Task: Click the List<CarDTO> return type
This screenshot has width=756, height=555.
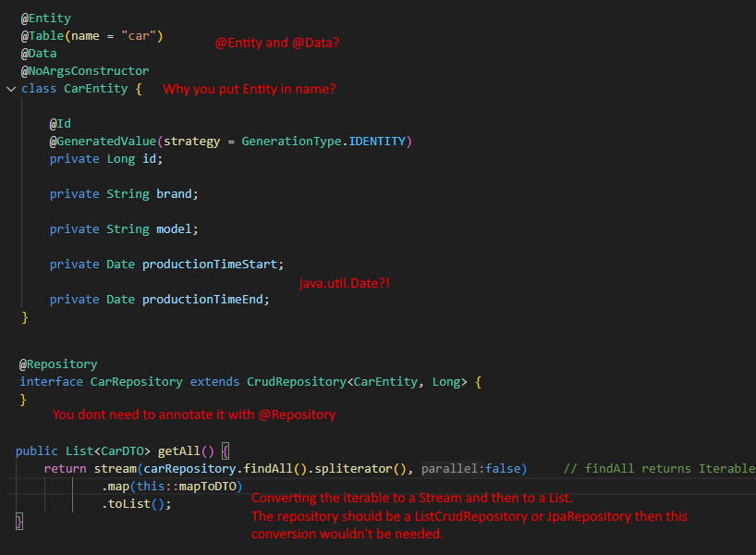Action: pos(108,451)
